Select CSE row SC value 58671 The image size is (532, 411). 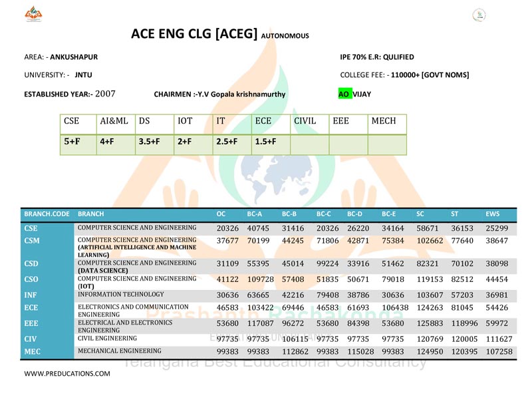tap(428, 228)
